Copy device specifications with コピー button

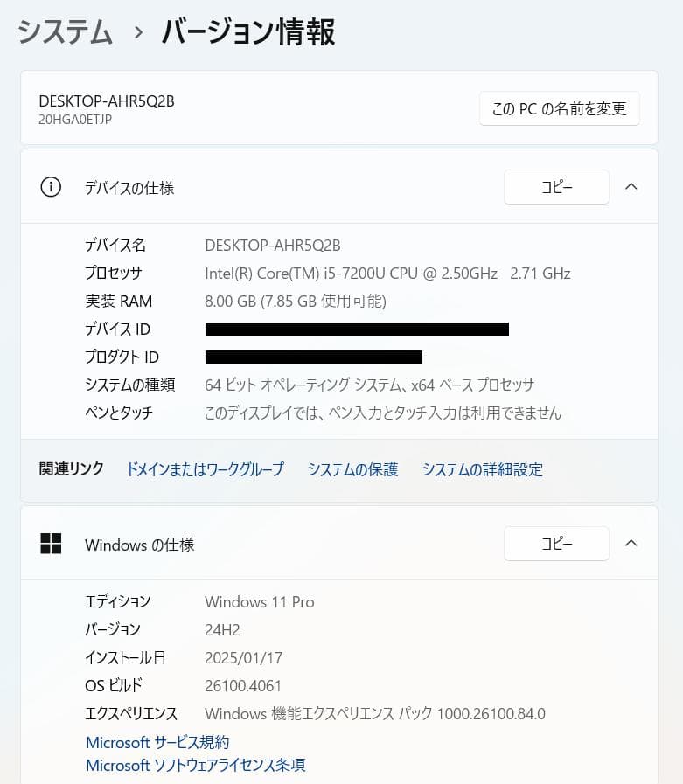[x=556, y=187]
